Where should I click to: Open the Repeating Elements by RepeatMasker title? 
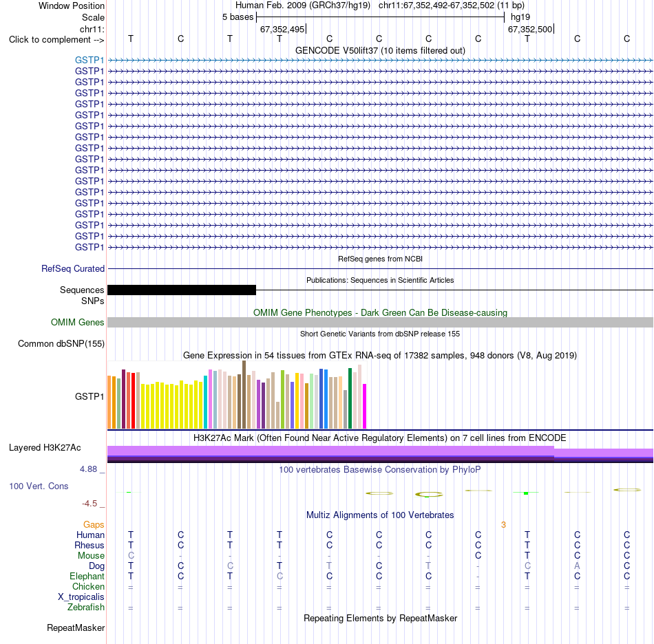coord(380,618)
